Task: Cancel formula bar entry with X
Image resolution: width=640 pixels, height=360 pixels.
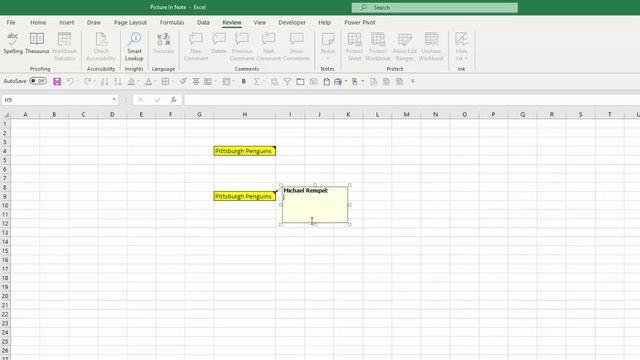Action: [141, 100]
